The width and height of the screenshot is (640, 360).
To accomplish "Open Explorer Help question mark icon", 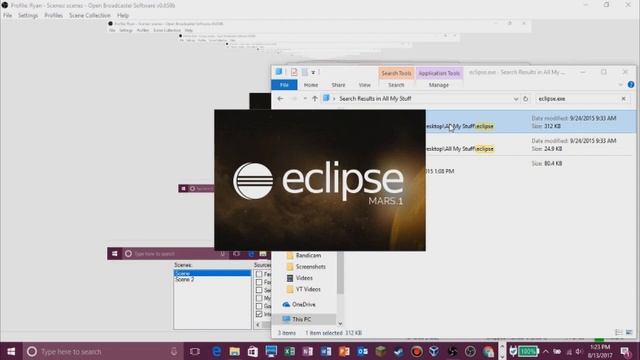I will click(x=631, y=84).
